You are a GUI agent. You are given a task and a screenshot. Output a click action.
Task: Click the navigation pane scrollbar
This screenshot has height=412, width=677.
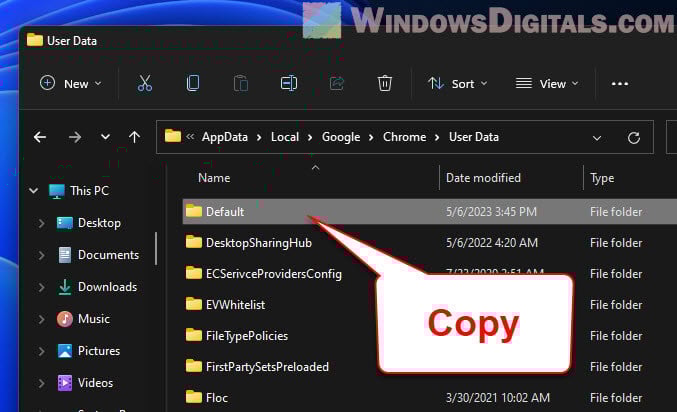155,248
